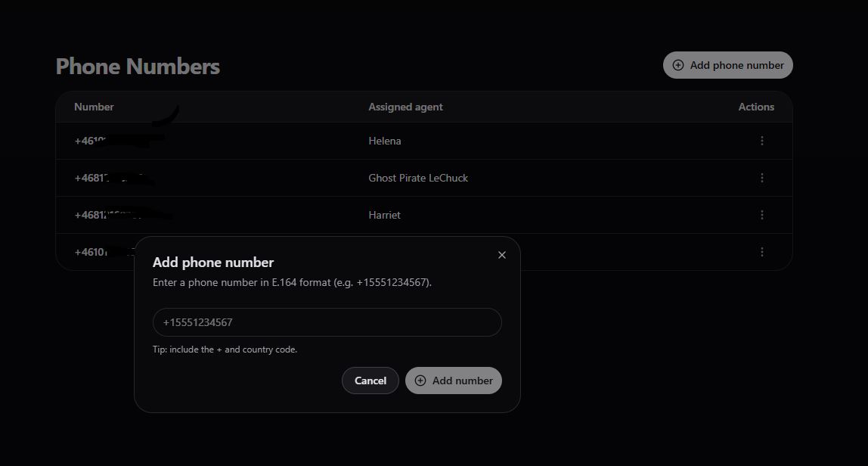Close the Add phone number dialog
Screen dimensions: 868x466
click(x=502, y=255)
